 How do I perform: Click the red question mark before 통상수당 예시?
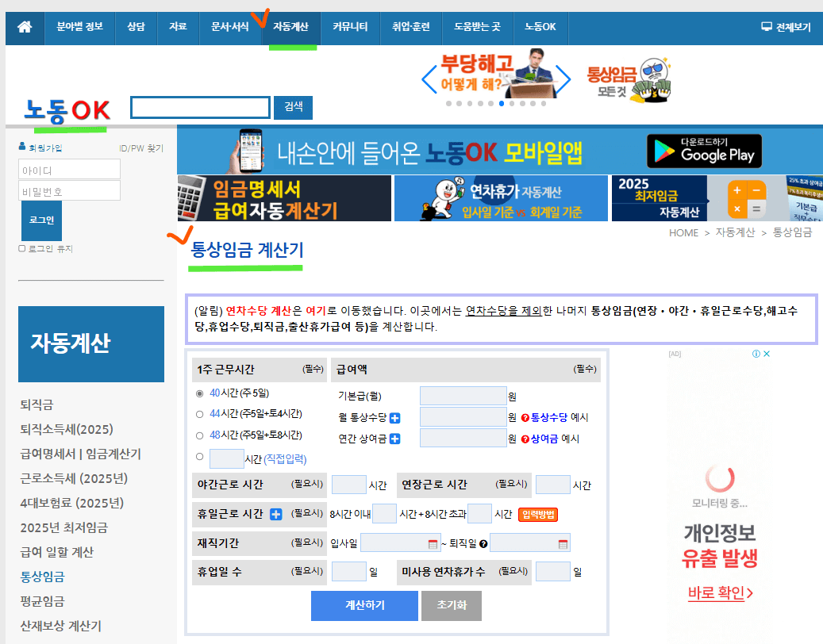tap(525, 419)
